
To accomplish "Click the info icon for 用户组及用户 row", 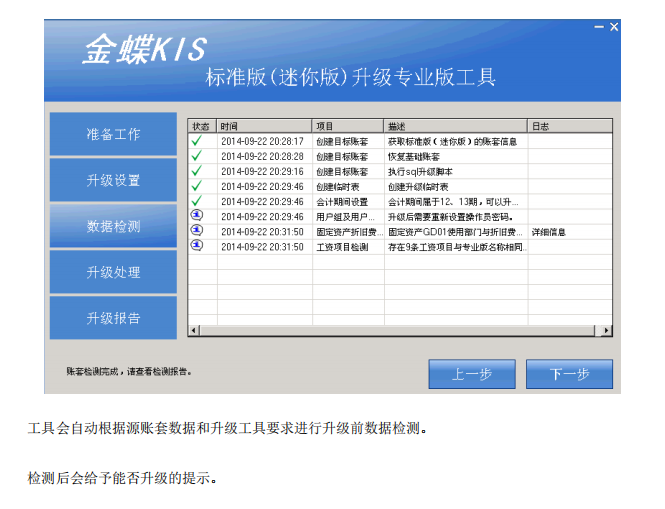I will click(x=197, y=216).
